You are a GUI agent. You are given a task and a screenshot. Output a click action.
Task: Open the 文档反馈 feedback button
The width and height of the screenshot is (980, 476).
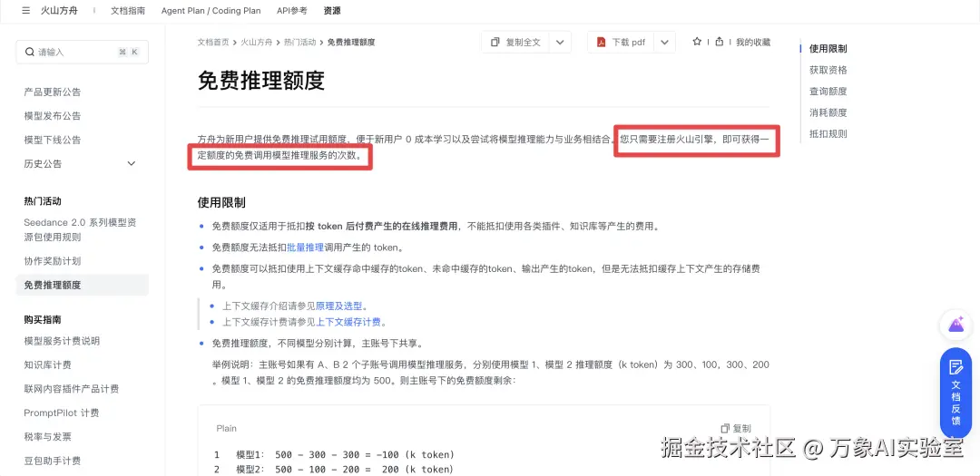[x=955, y=393]
